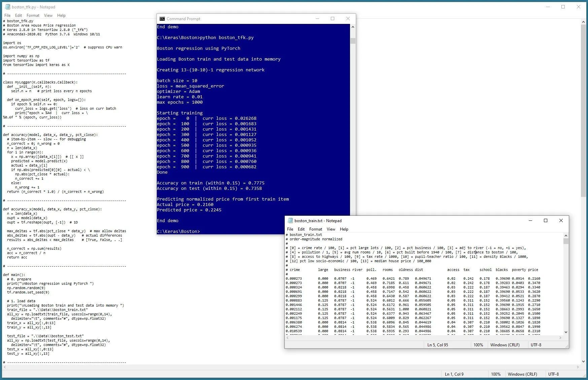Click boston_train.txt vertical scrollbar thumb
Viewport: 588px width, 380px height.
(566, 241)
